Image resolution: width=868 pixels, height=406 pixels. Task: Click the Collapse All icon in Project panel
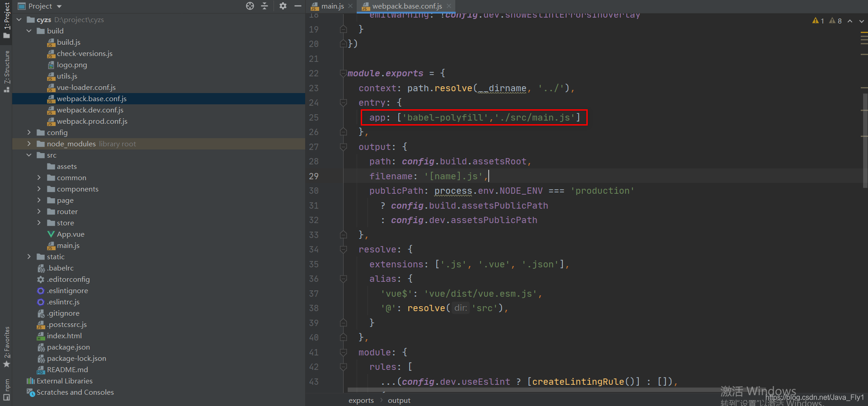[265, 6]
